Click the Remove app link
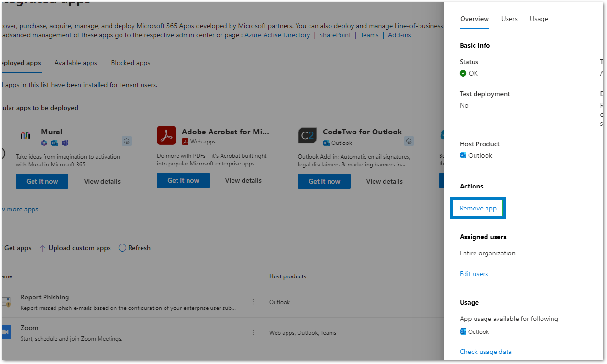This screenshot has width=607, height=364. tap(478, 208)
